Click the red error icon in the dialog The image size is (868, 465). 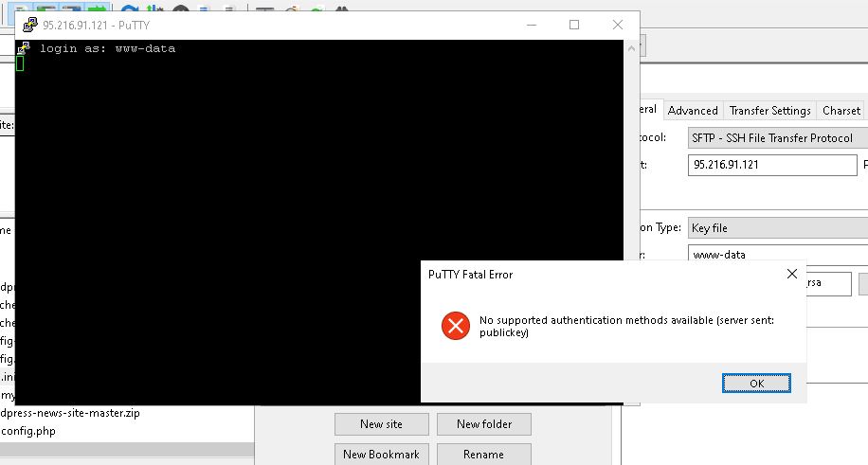click(456, 326)
